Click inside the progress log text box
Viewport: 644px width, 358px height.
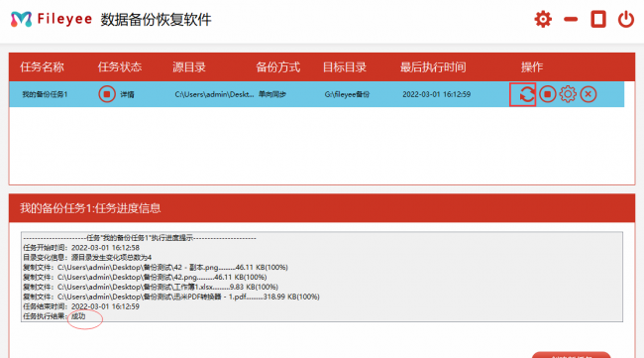click(x=322, y=277)
